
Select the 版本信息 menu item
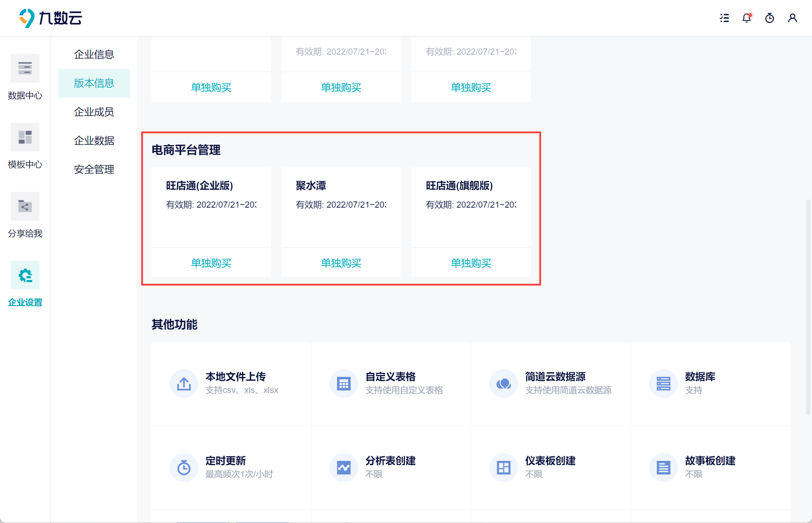coord(94,83)
